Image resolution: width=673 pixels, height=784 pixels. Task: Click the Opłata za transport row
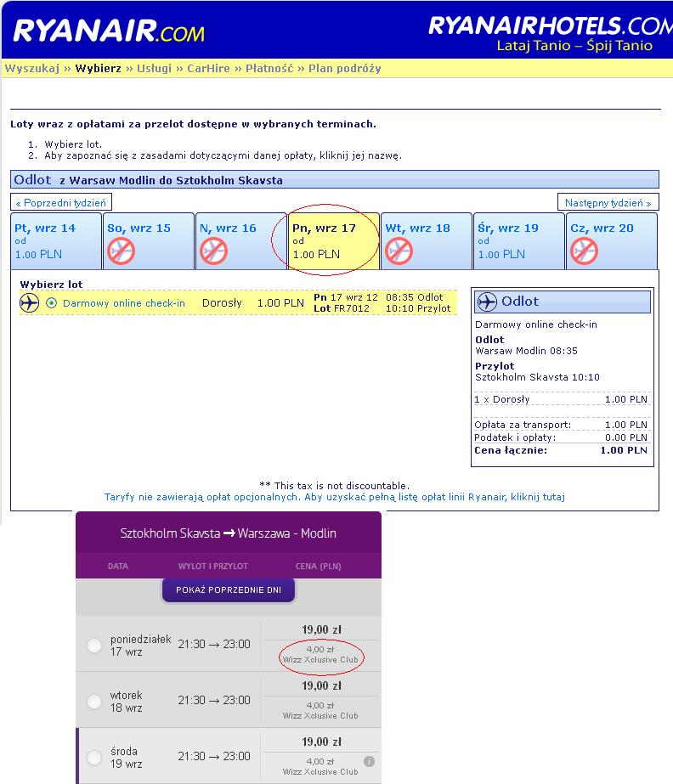tap(561, 425)
